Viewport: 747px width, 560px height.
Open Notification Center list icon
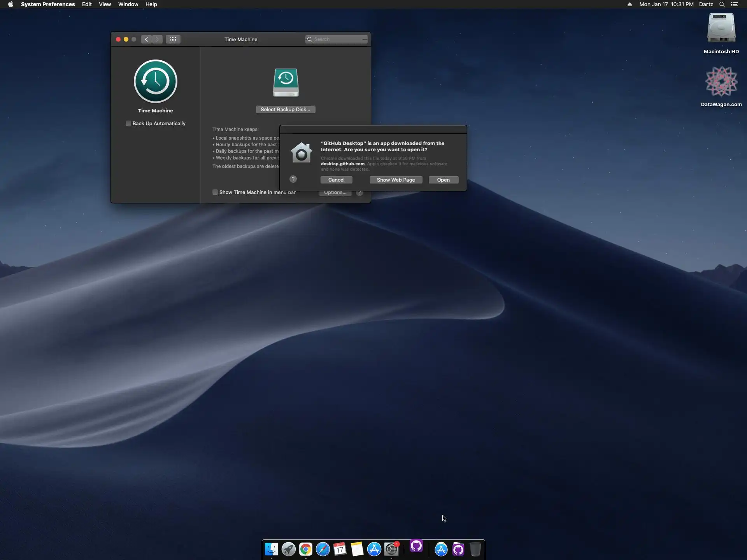tap(735, 4)
